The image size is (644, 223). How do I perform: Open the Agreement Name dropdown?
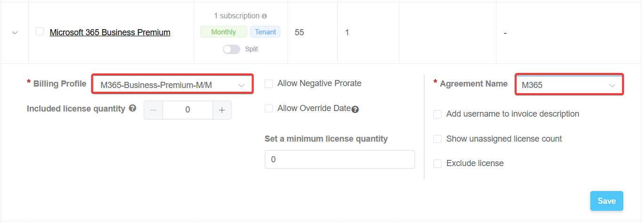click(x=569, y=85)
